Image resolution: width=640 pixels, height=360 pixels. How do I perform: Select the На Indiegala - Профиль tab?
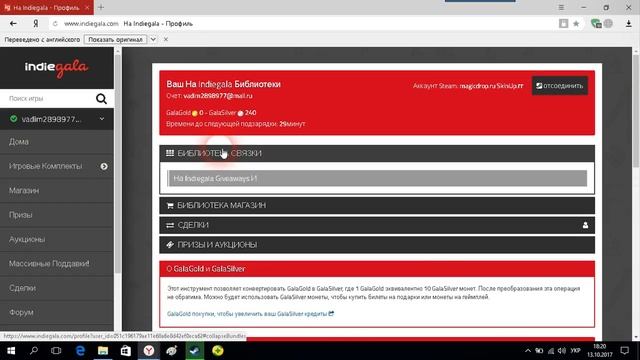click(x=47, y=7)
